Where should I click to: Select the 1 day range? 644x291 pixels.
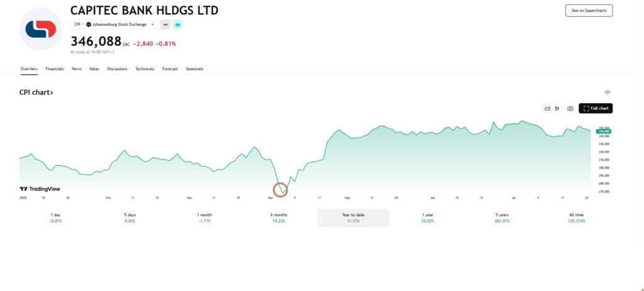coord(55,217)
